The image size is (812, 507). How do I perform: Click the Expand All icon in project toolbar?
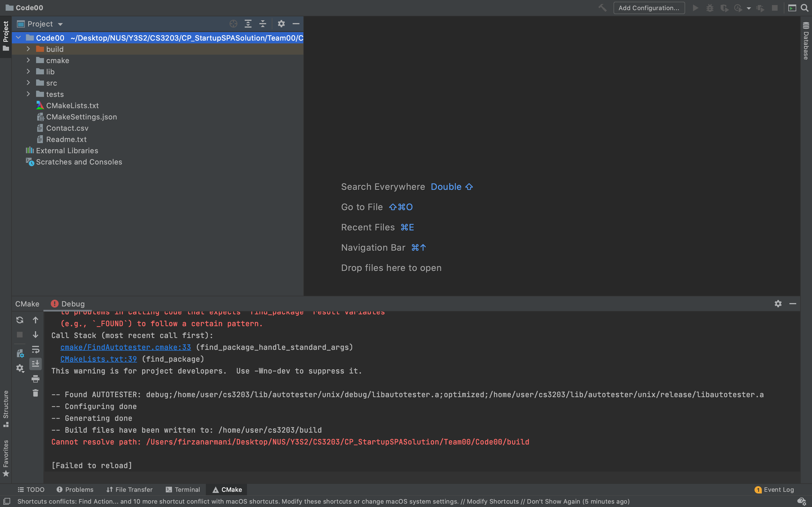pos(248,23)
